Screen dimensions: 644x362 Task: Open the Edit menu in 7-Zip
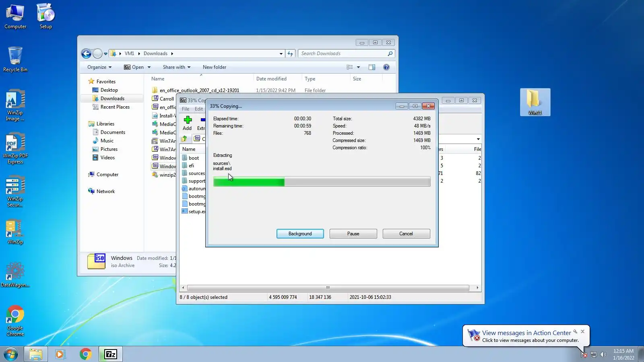(x=199, y=109)
